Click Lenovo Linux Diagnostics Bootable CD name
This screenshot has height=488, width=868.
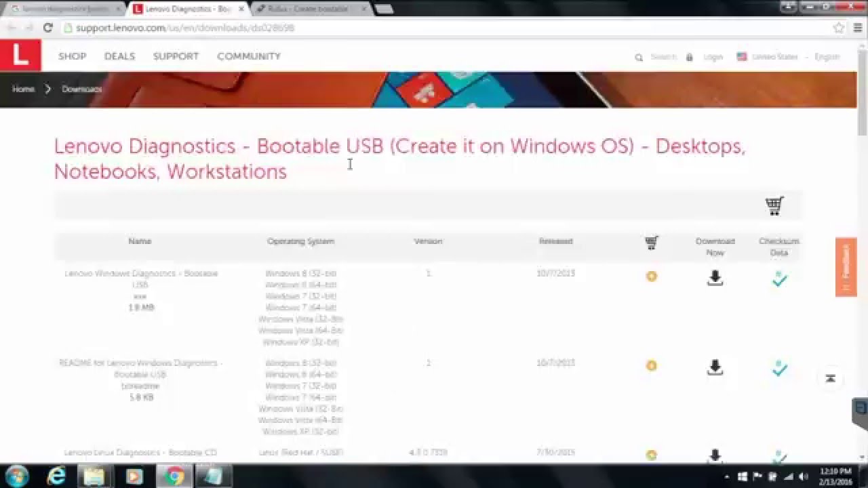140,453
